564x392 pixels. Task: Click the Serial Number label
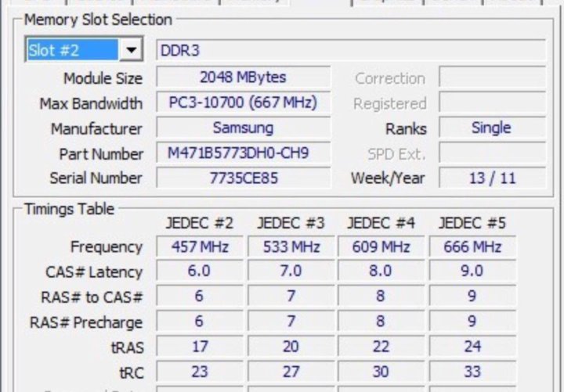click(96, 178)
